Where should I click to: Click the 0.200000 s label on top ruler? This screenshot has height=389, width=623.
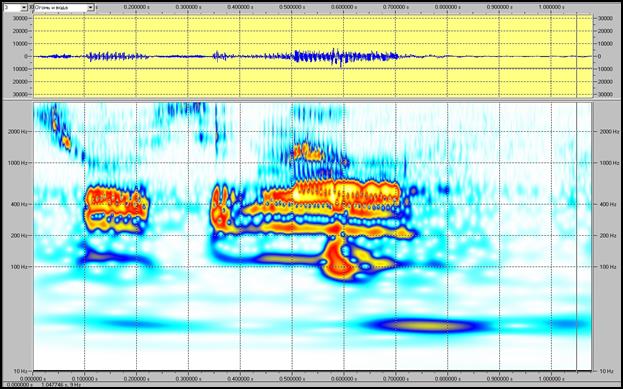pyautogui.click(x=137, y=8)
